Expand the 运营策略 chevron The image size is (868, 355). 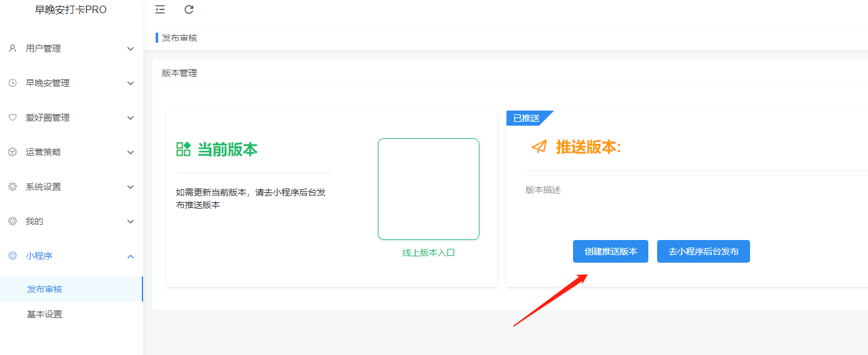point(131,152)
